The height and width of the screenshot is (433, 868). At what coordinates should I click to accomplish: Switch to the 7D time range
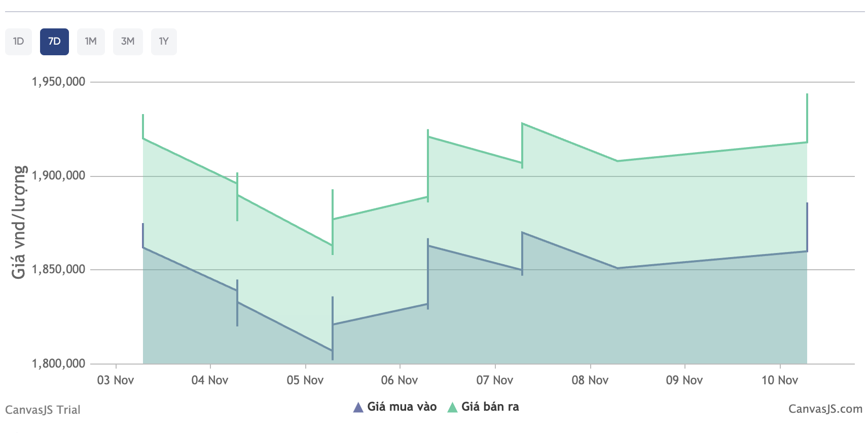coord(54,42)
